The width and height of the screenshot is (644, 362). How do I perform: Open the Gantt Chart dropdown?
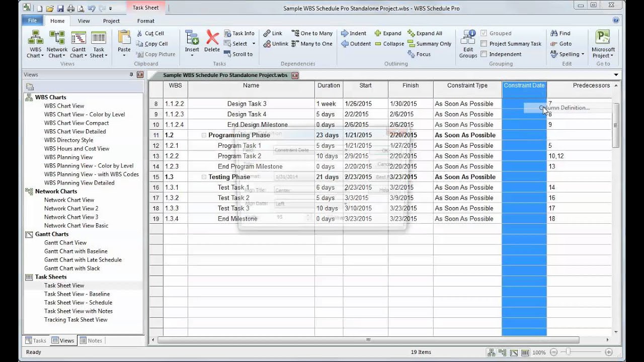click(x=78, y=53)
